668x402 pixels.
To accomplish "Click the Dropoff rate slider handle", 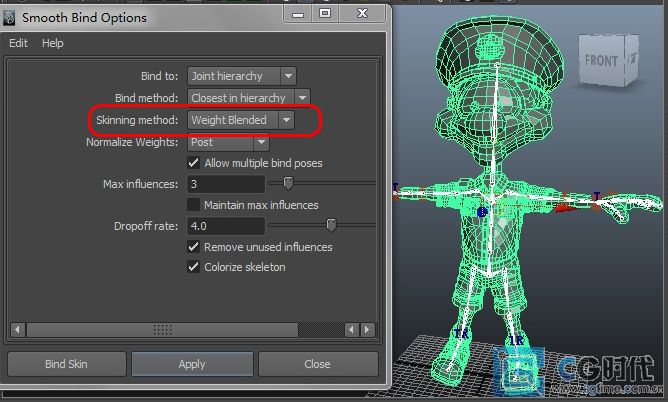I will tap(331, 225).
